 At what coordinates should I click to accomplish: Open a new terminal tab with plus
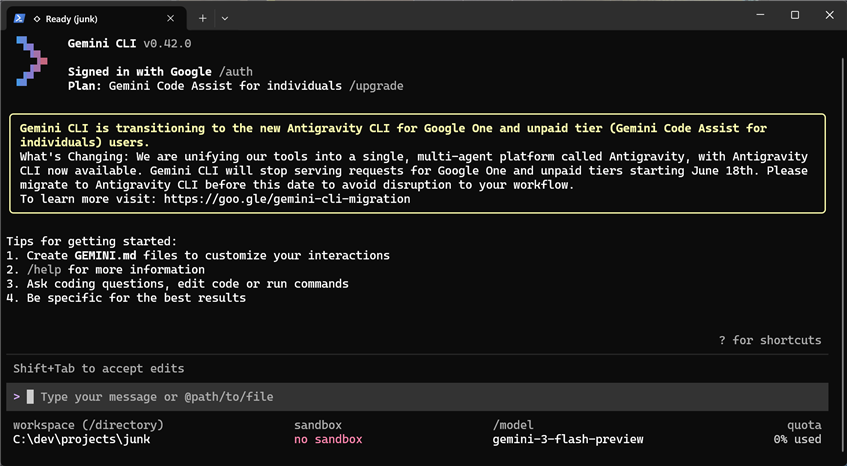click(x=203, y=18)
